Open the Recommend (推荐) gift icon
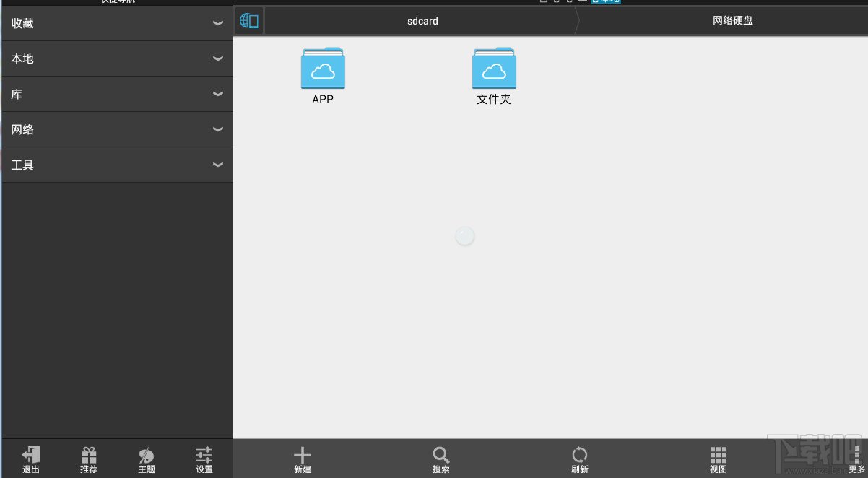This screenshot has width=868, height=478. click(89, 455)
